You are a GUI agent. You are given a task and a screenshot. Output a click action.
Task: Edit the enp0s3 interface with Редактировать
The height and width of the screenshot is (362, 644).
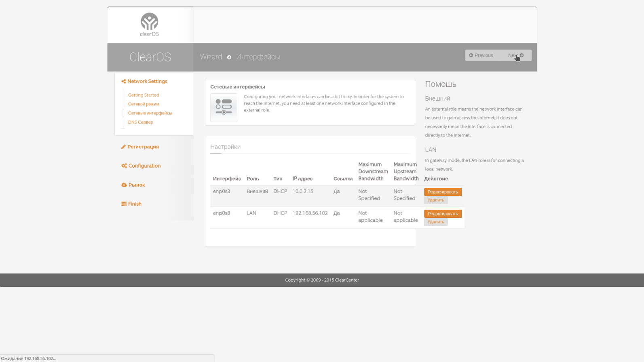[443, 192]
